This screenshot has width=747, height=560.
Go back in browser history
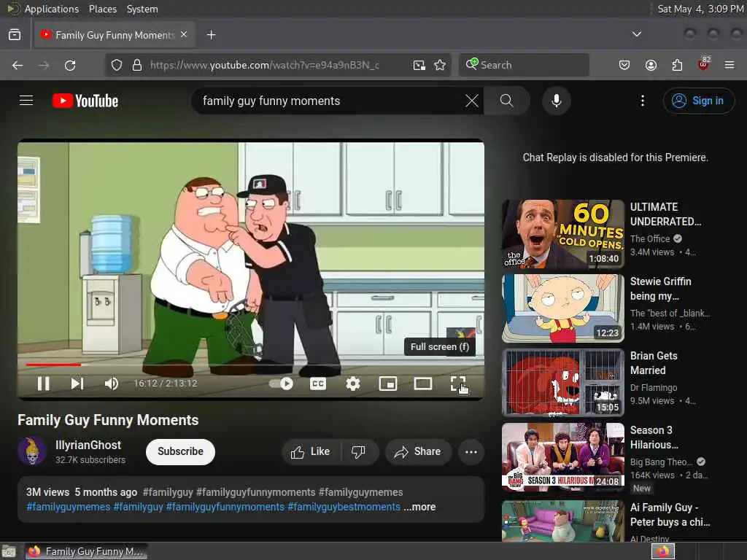click(x=18, y=65)
